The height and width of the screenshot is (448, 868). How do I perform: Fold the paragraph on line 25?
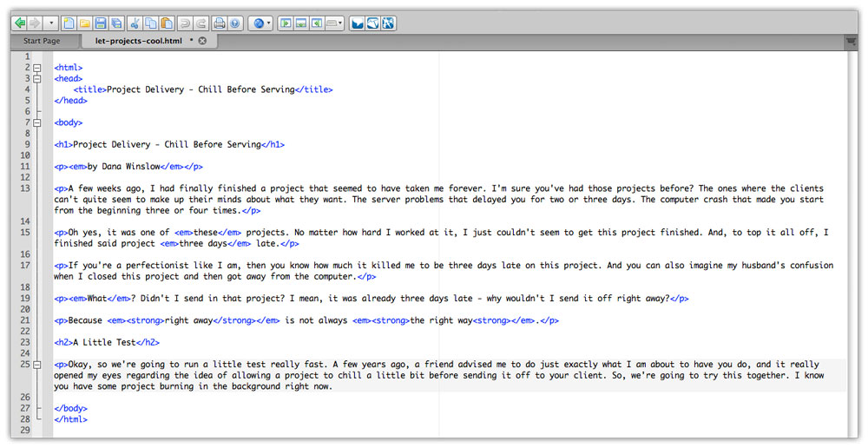(36, 365)
